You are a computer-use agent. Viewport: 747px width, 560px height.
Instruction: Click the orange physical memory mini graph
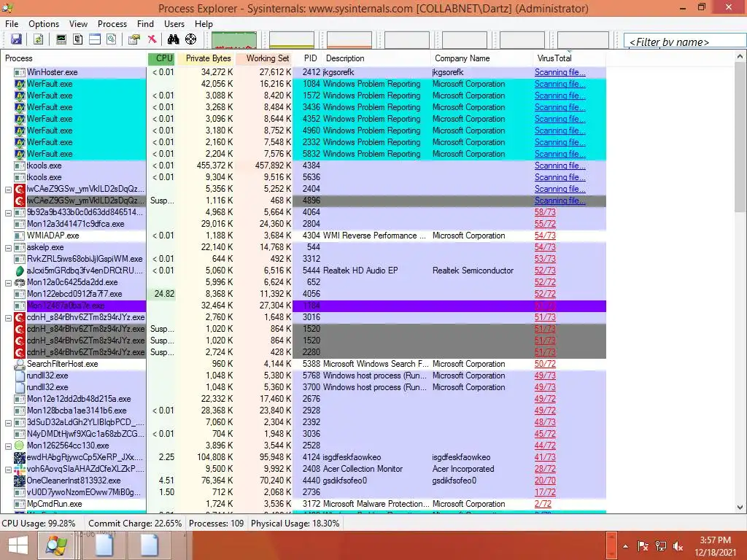click(x=349, y=40)
